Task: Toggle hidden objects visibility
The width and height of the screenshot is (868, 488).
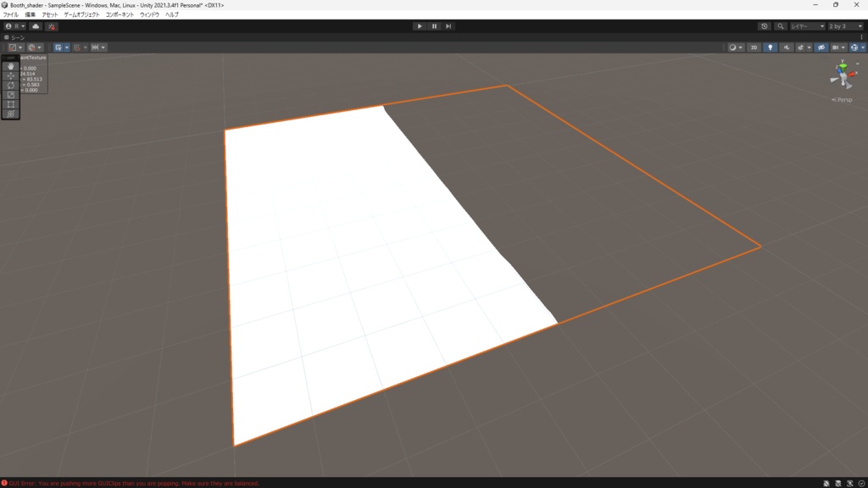Action: 821,47
